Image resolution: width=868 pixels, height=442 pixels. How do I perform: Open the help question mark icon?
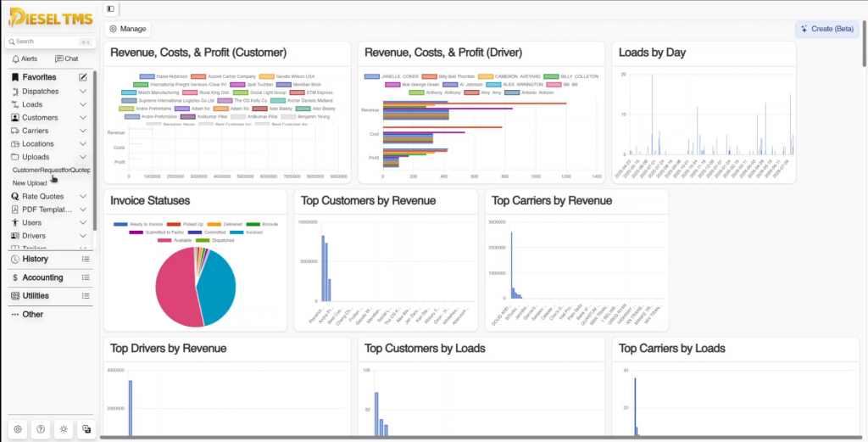[41, 429]
